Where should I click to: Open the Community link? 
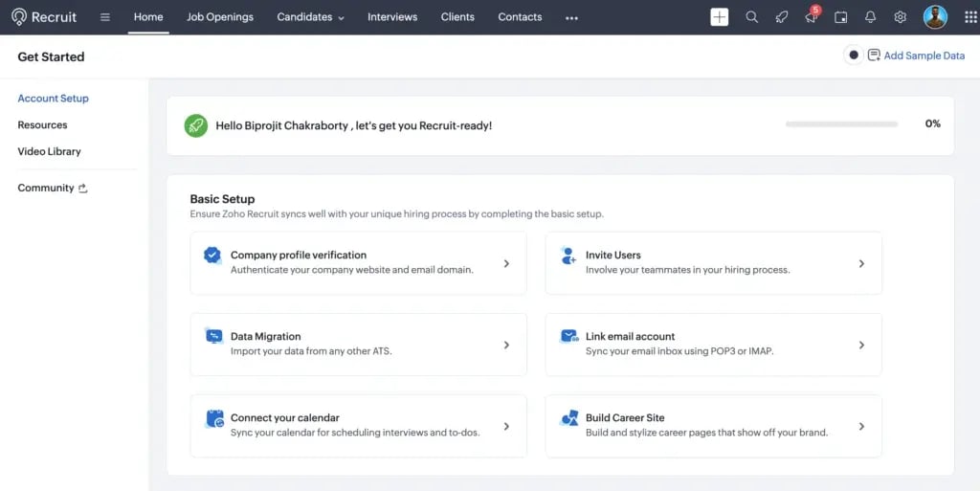(46, 188)
